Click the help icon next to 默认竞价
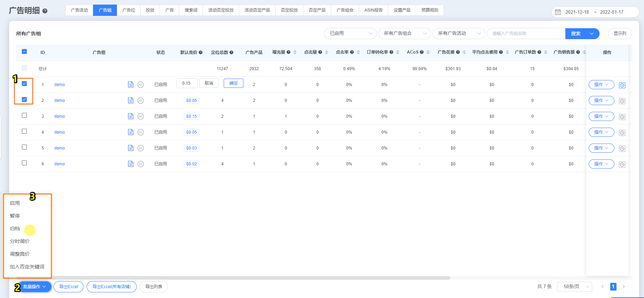Image resolution: width=644 pixels, height=298 pixels. 200,53
